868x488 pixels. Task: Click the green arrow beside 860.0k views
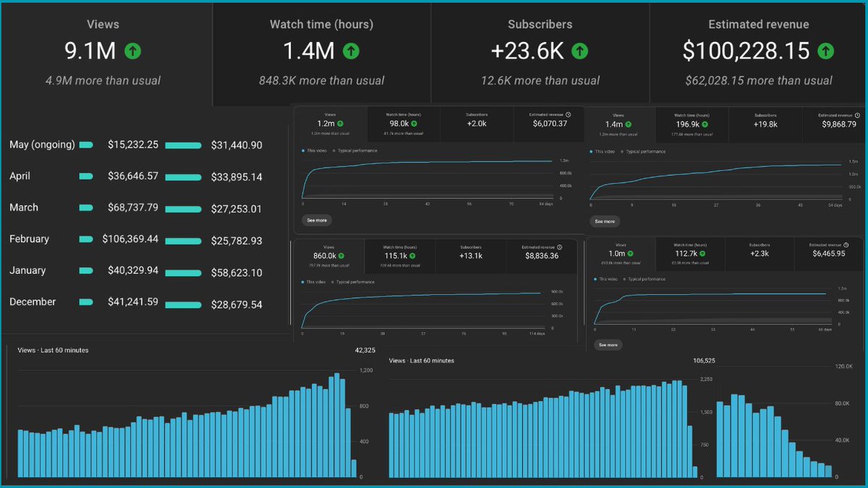point(341,256)
